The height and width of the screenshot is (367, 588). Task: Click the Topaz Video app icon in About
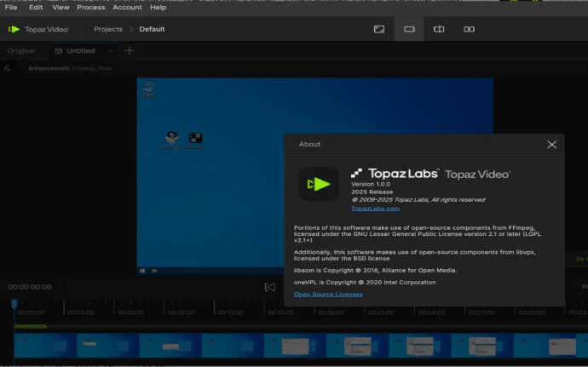pos(319,184)
